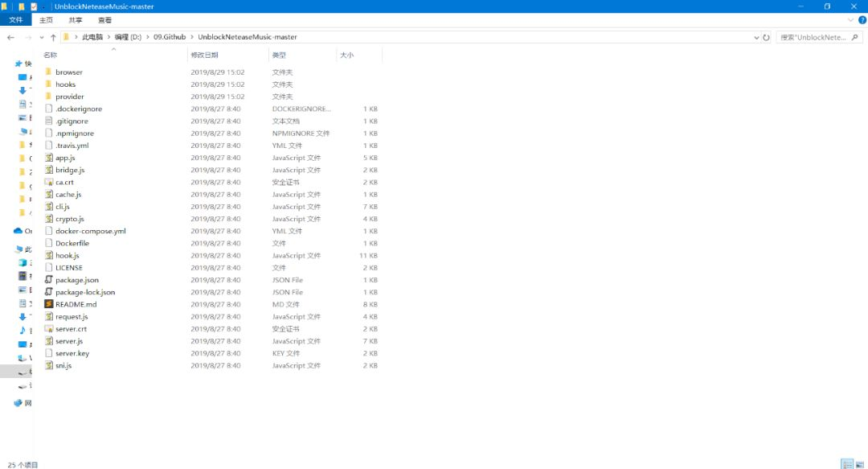The width and height of the screenshot is (868, 469).
Task: Select the .npmignore file icon
Action: pyautogui.click(x=49, y=133)
